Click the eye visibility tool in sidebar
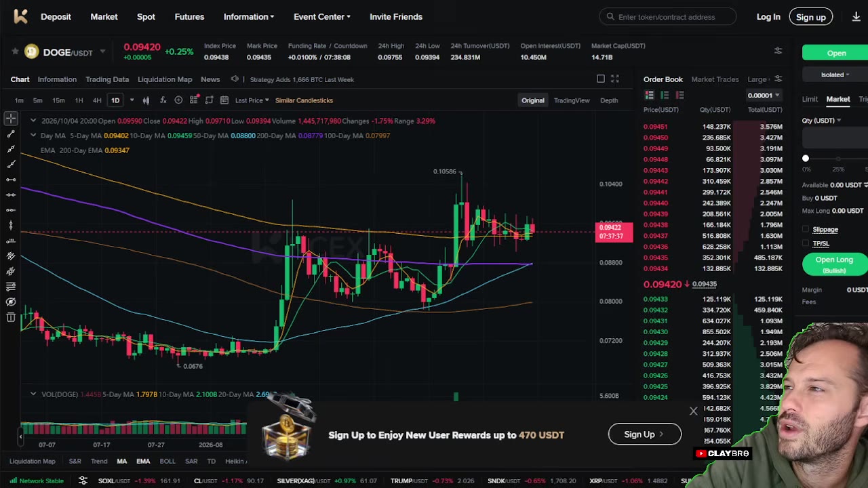Viewport: 868px width, 488px height. (11, 302)
